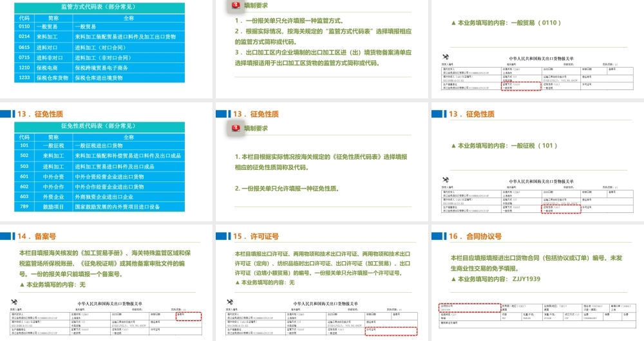This screenshot has width=644, height=341.
Task: Click the 征免性质代码表（部分常见）table title
Action: pos(99,126)
